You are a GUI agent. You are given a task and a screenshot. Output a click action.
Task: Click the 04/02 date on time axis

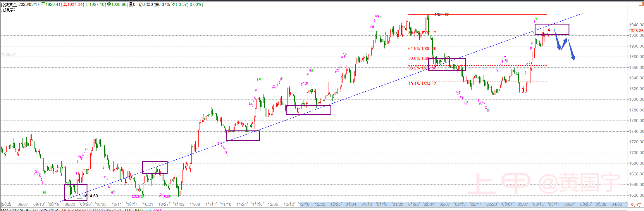[617, 204]
